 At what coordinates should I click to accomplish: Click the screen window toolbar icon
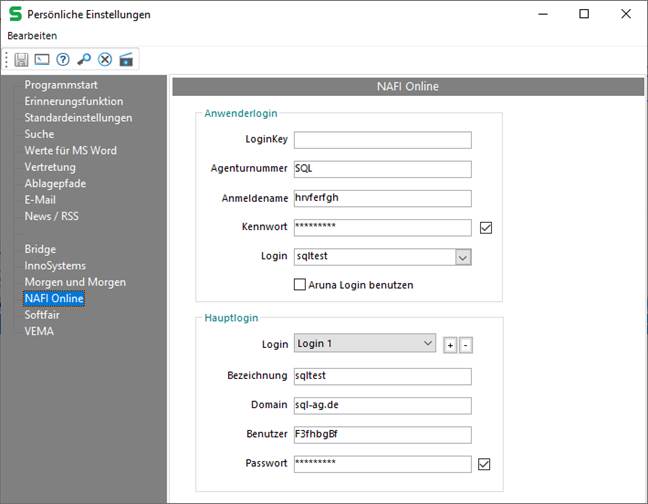(x=42, y=60)
